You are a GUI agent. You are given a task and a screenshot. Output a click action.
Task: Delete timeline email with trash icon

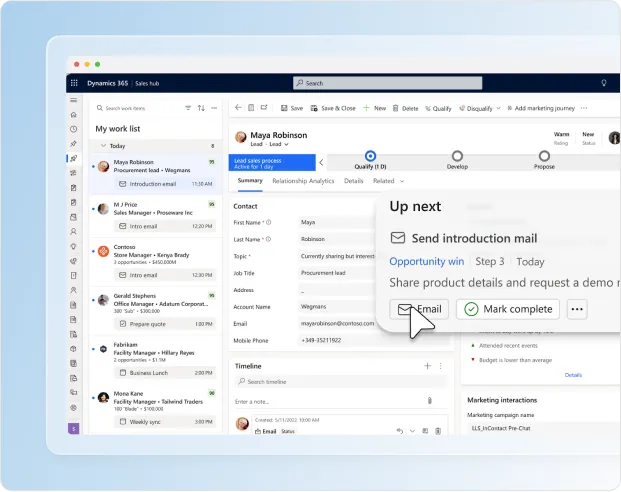[438, 431]
